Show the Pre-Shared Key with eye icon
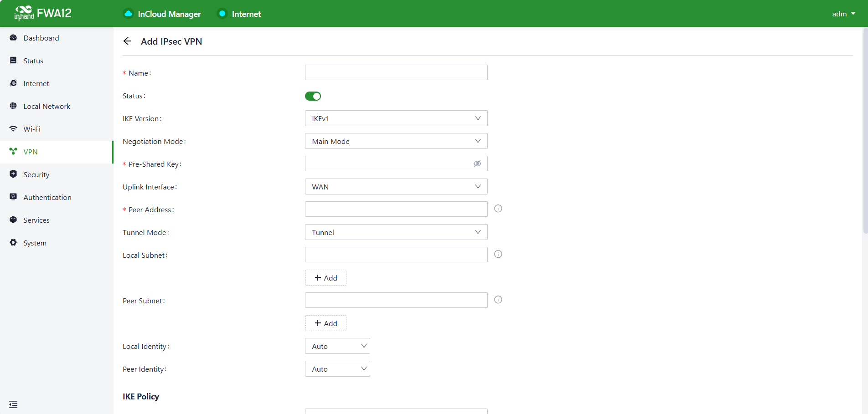The height and width of the screenshot is (414, 868). 477,164
